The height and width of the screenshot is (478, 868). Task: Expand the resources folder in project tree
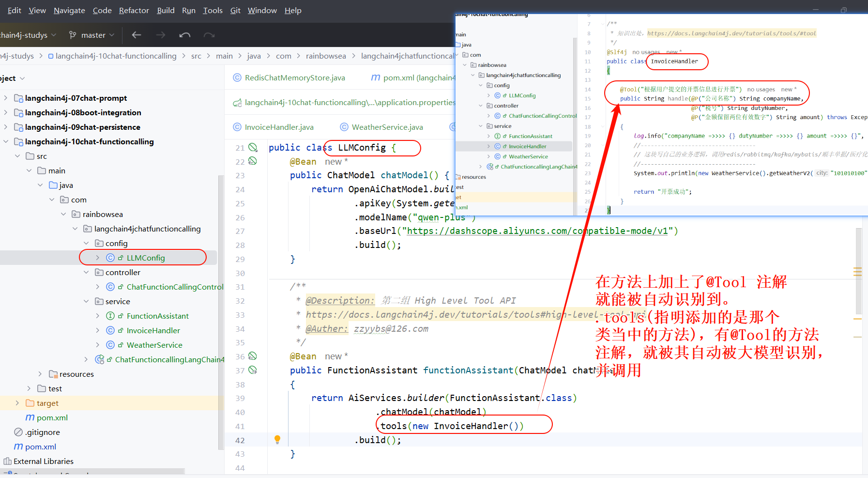click(x=40, y=374)
